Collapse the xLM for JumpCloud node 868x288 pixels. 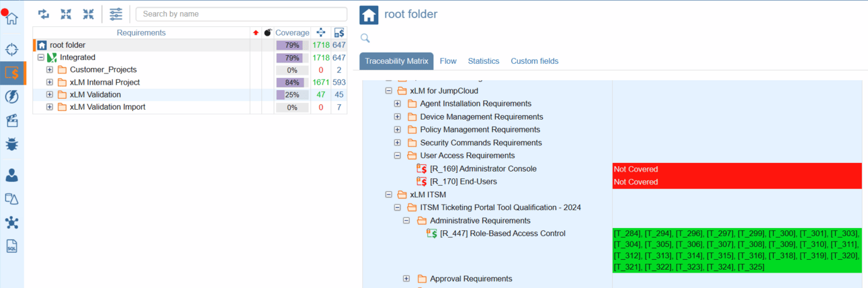pos(388,90)
